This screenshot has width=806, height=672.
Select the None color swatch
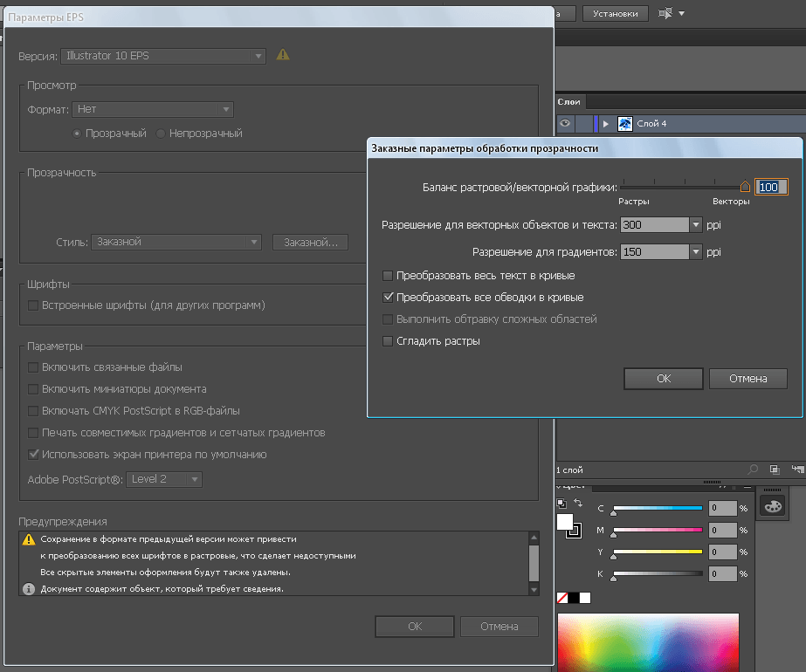coord(562,598)
